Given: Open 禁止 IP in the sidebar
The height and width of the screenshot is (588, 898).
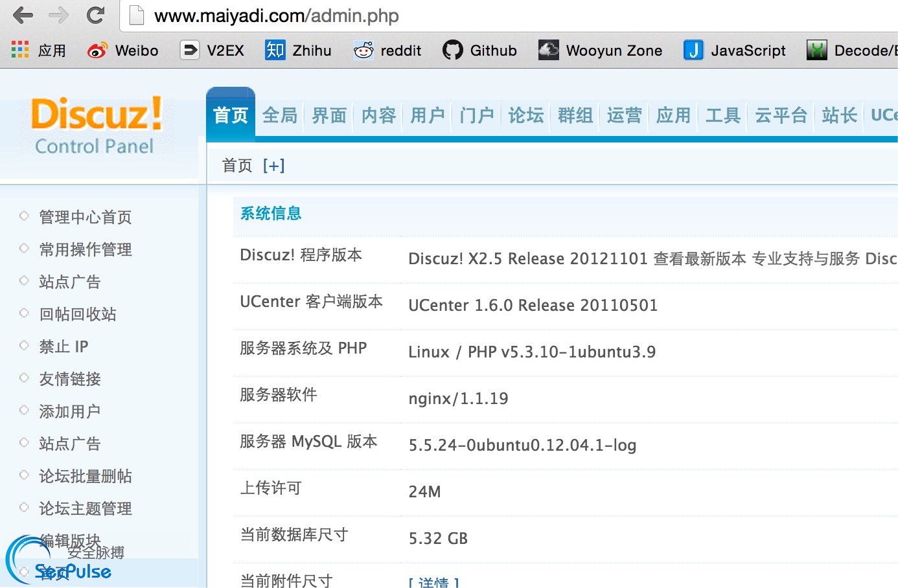Looking at the screenshot, I should click(63, 346).
